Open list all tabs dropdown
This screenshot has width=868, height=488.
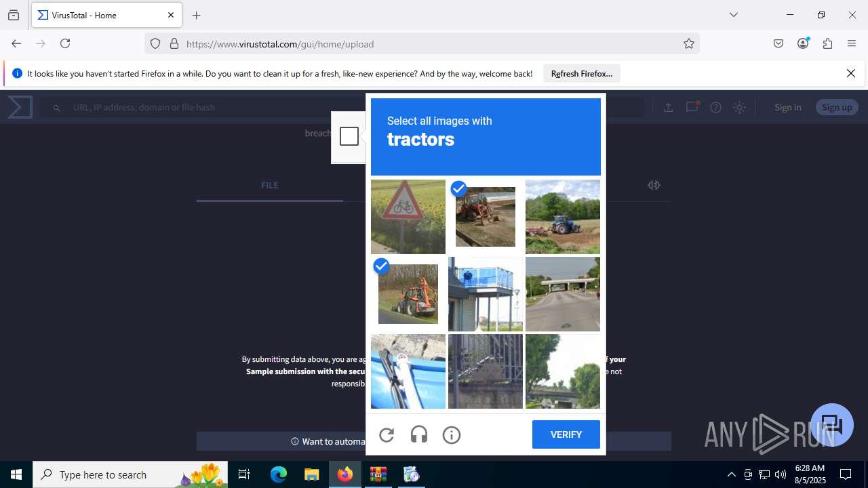(x=734, y=15)
